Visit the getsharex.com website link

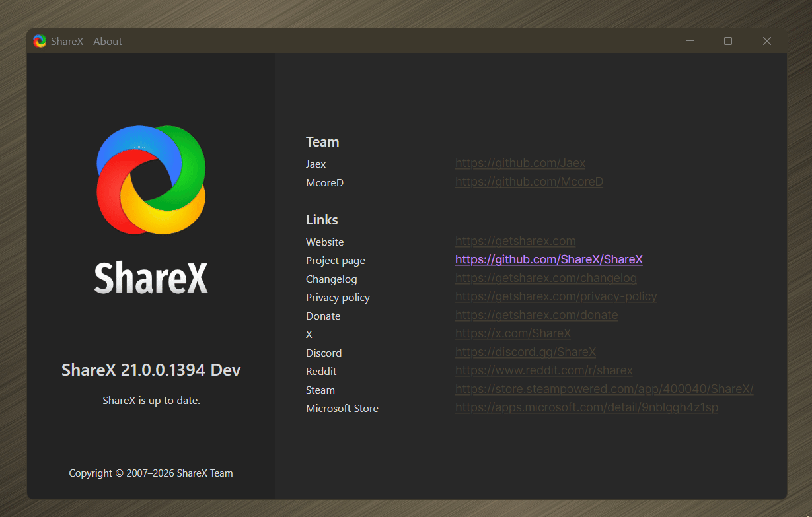click(515, 241)
